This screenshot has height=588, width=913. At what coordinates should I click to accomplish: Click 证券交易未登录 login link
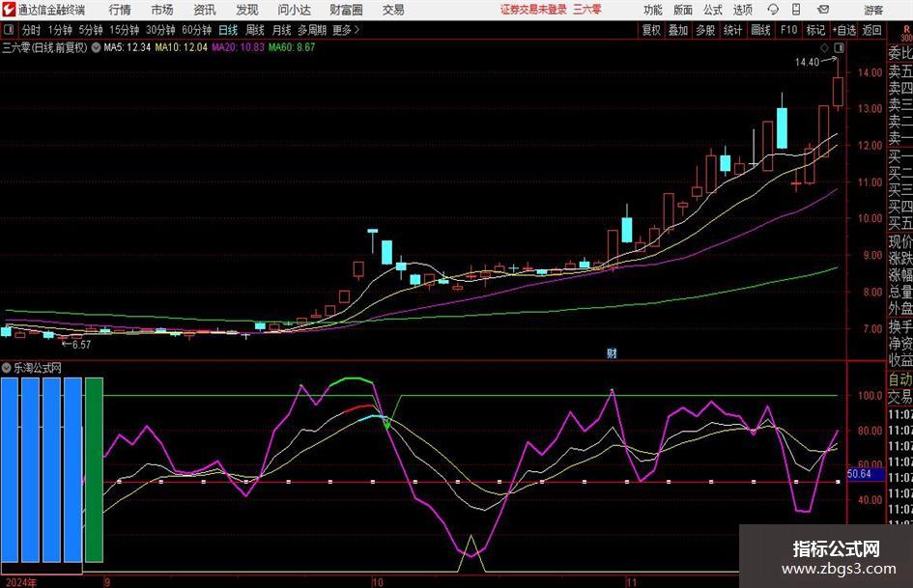[533, 10]
